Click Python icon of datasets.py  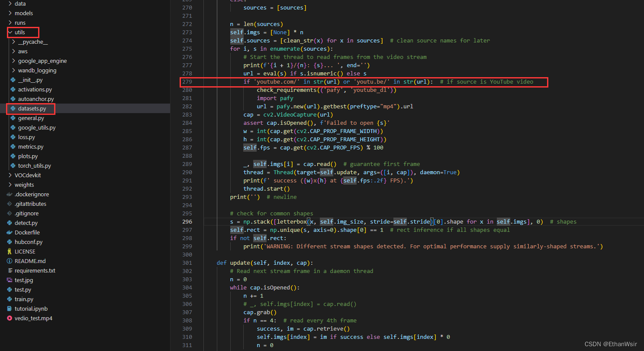(x=13, y=108)
